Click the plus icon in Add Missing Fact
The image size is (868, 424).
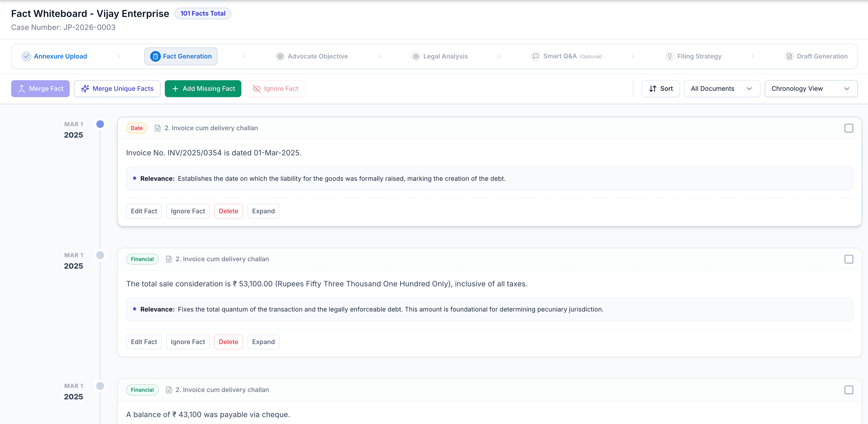[175, 88]
